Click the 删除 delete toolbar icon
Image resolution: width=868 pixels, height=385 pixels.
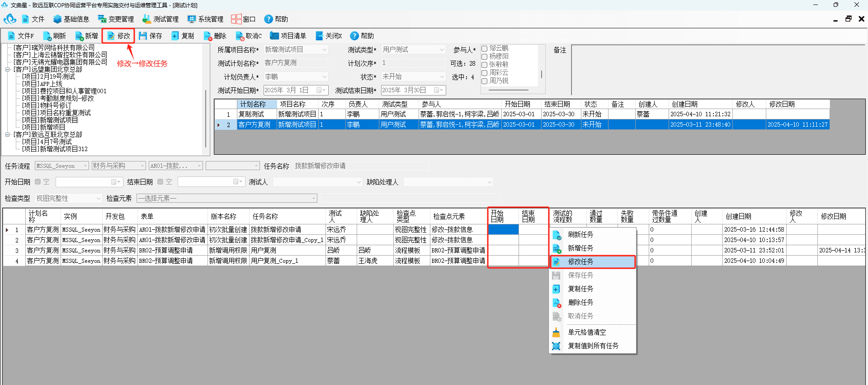[208, 36]
